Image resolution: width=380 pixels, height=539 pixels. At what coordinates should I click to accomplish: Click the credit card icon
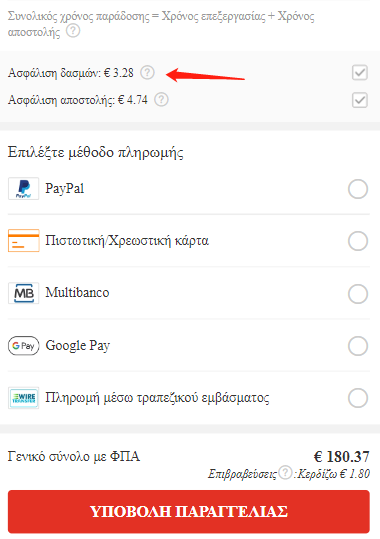(23, 241)
